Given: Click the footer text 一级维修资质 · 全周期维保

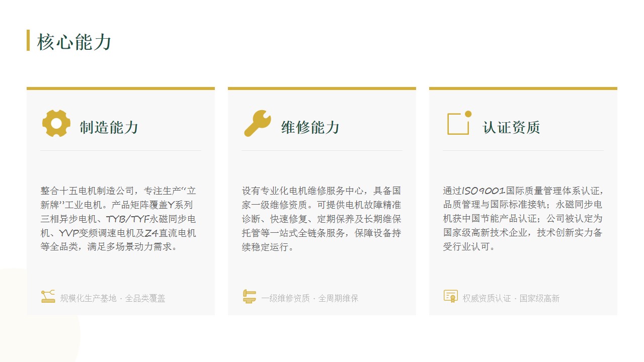Looking at the screenshot, I should pyautogui.click(x=309, y=298).
